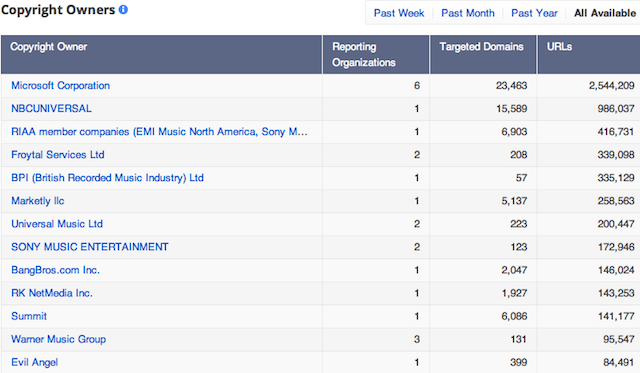This screenshot has width=640, height=373.
Task: Click the 200,447 URLs value for Universal Music
Action: tap(616, 224)
